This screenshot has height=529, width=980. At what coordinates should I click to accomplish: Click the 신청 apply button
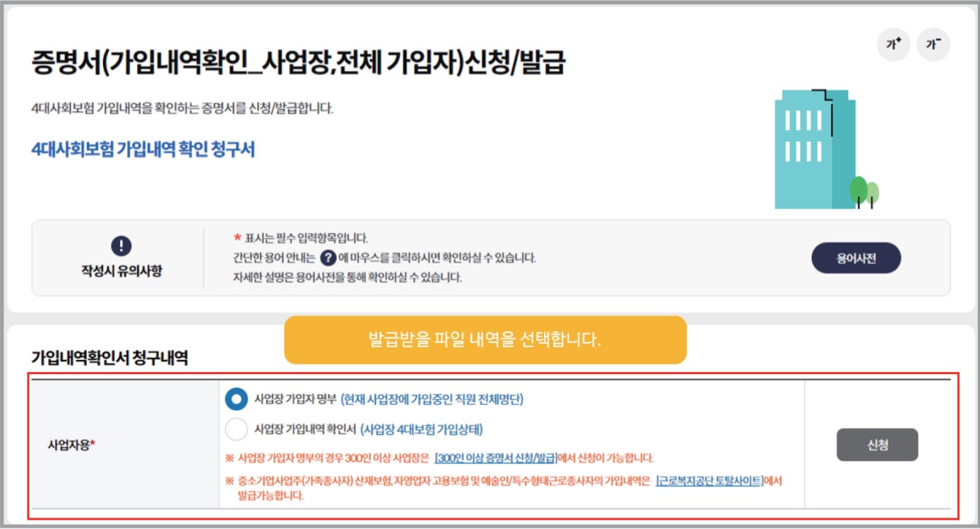[877, 445]
